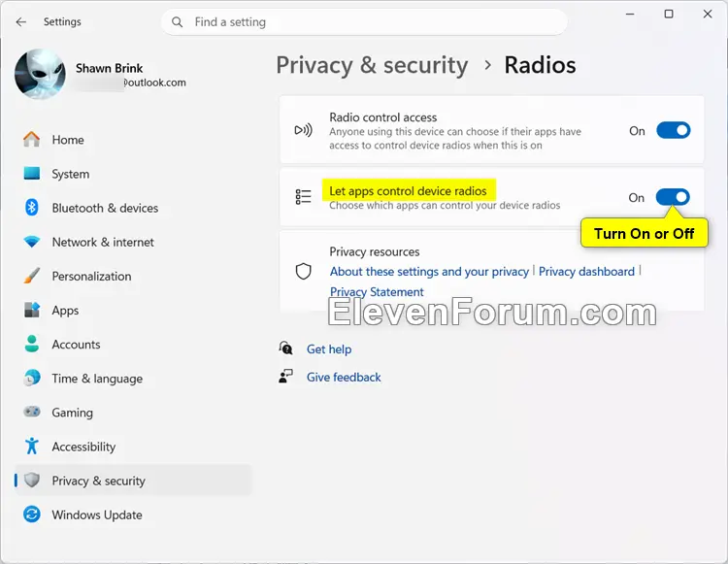Close the Settings window

click(x=707, y=14)
